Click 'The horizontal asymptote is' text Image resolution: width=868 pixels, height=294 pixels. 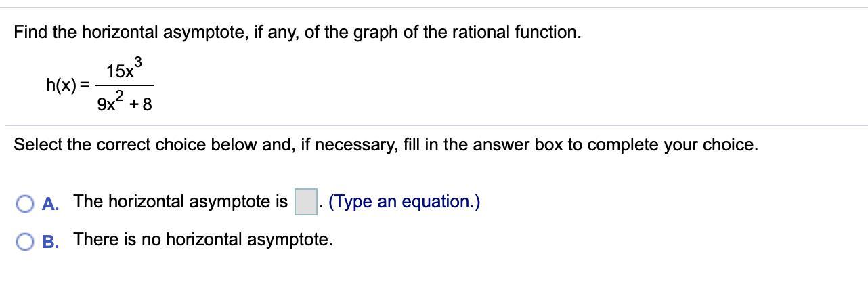(181, 201)
